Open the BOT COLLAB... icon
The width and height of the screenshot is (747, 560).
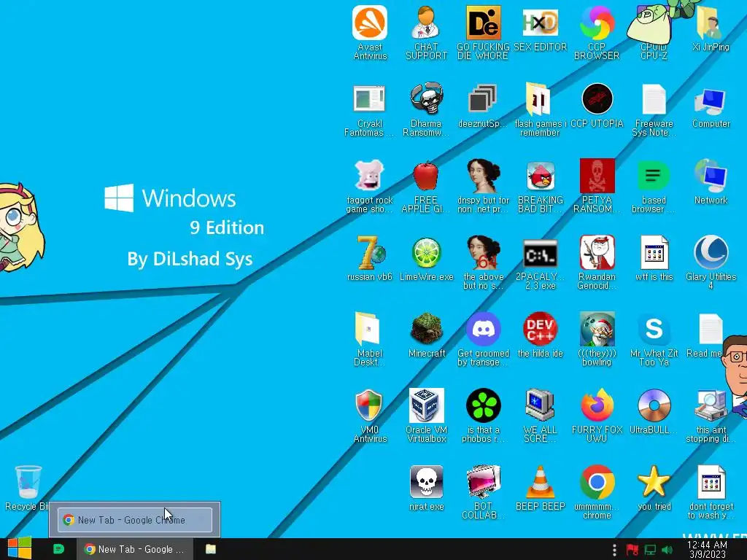(483, 482)
